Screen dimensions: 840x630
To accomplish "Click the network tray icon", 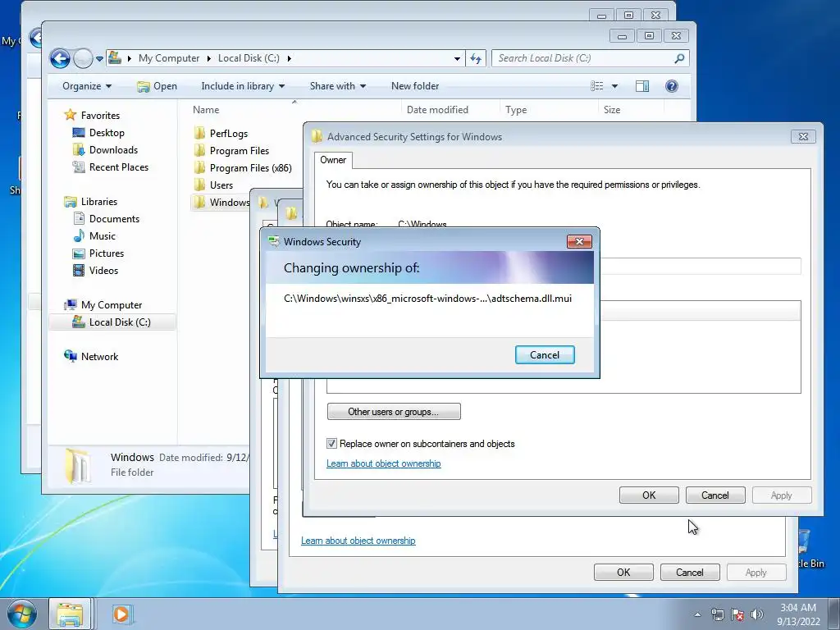I will [x=717, y=614].
